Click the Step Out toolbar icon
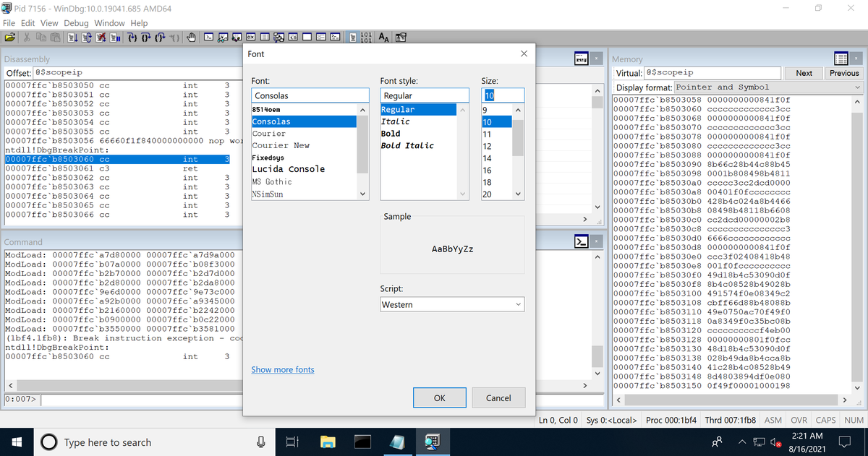 pos(159,37)
